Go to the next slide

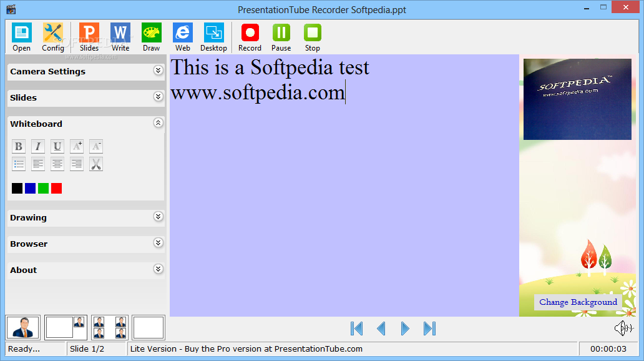(x=405, y=329)
